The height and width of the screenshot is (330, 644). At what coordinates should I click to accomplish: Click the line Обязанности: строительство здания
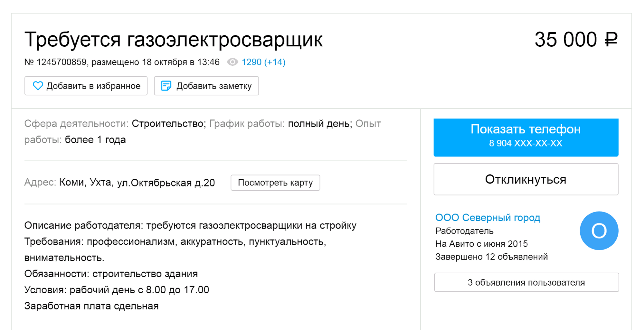pos(111,274)
